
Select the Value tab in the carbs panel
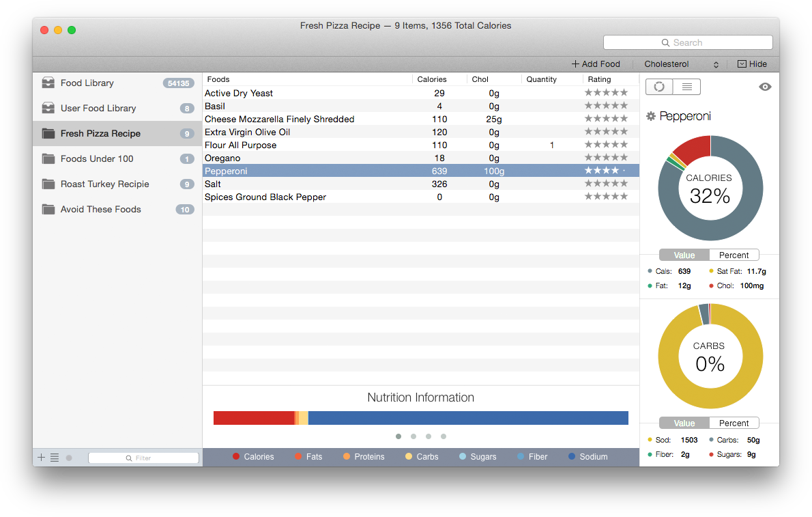tap(684, 423)
